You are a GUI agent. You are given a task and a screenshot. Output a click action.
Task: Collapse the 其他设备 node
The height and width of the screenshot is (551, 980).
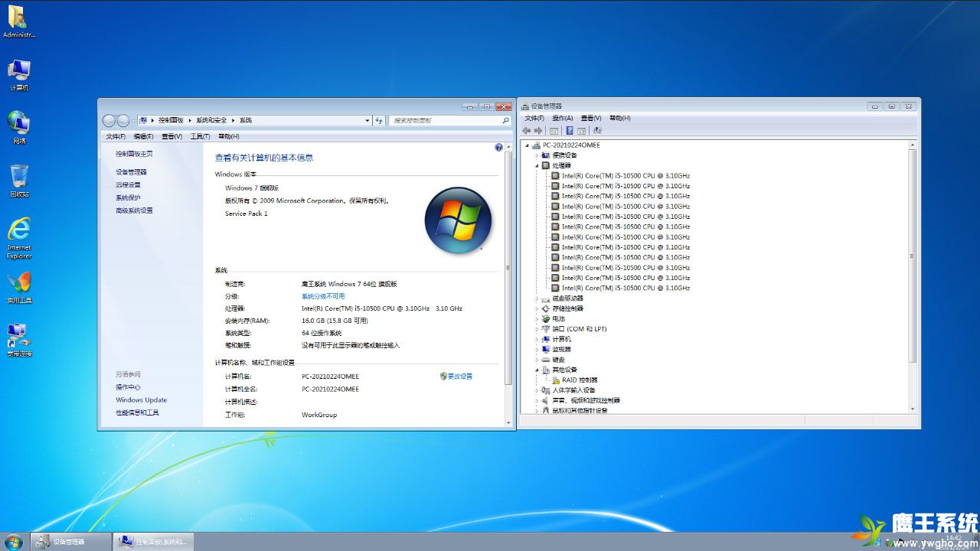click(537, 370)
